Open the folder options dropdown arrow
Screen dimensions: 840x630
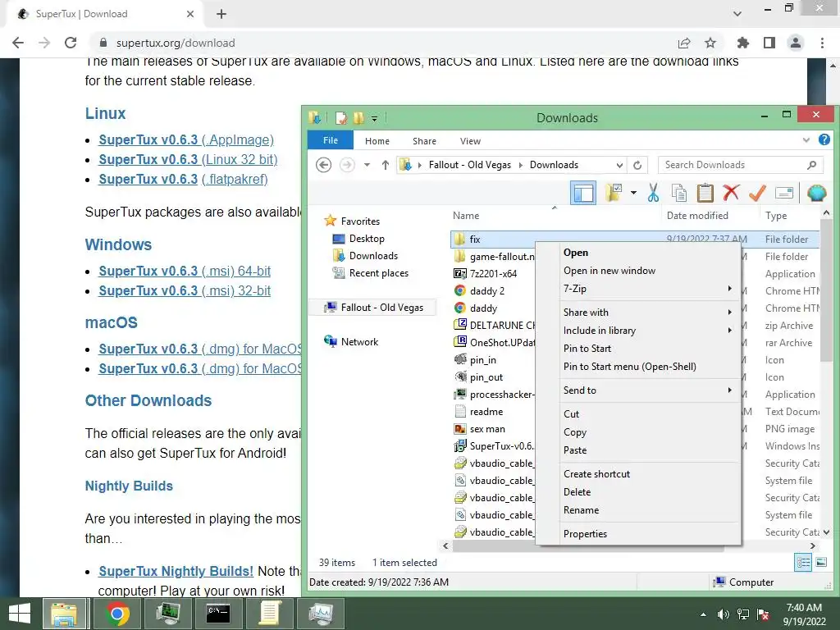pyautogui.click(x=633, y=193)
